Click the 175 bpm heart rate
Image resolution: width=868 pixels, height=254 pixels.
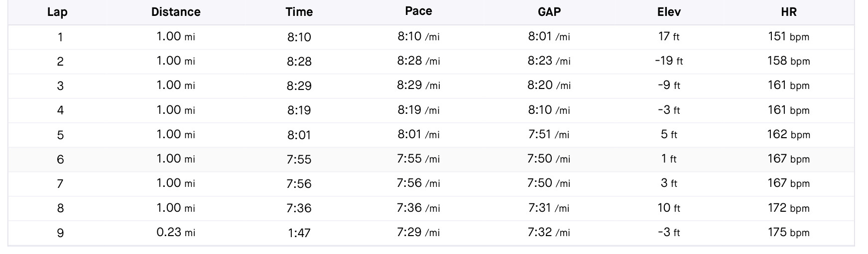789,232
